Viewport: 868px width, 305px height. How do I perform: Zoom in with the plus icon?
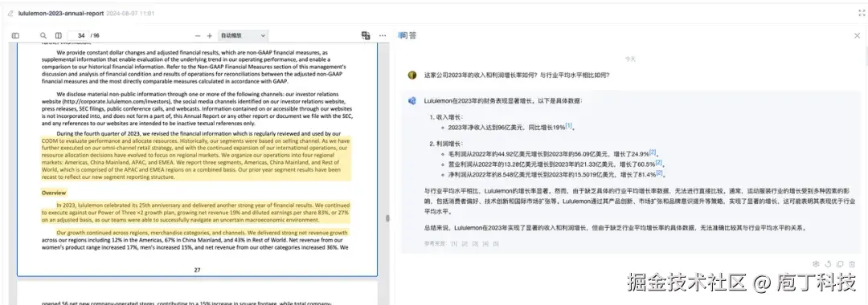(209, 35)
